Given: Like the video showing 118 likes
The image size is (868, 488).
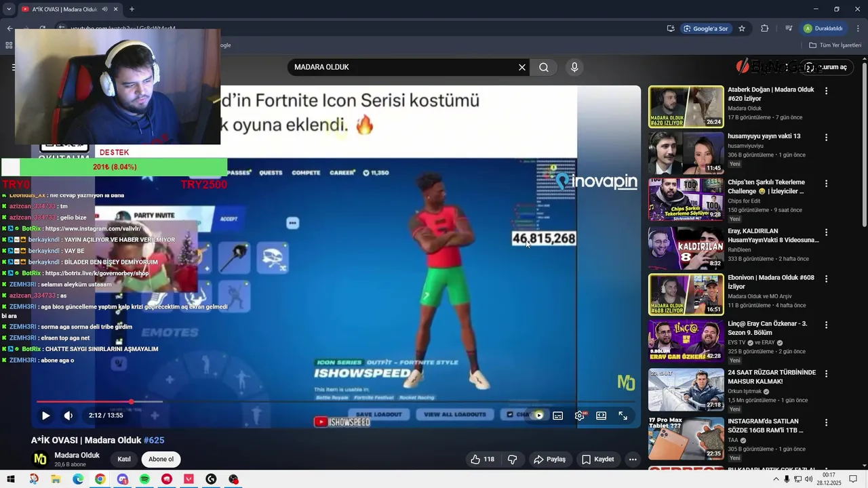Looking at the screenshot, I should click(483, 460).
